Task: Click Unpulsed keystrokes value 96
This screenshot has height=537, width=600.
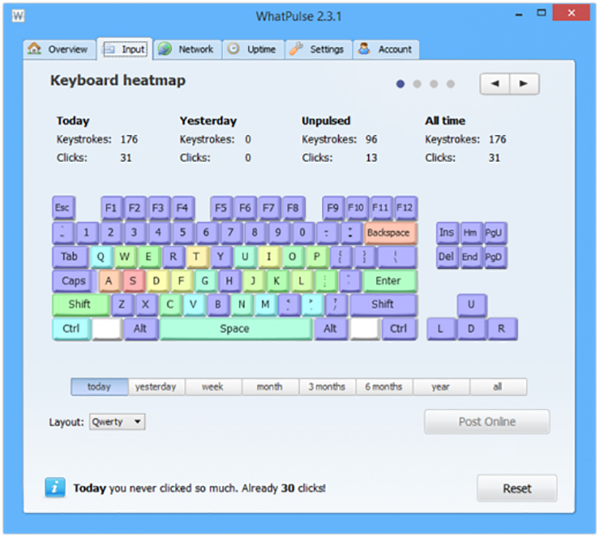Action: 371,139
